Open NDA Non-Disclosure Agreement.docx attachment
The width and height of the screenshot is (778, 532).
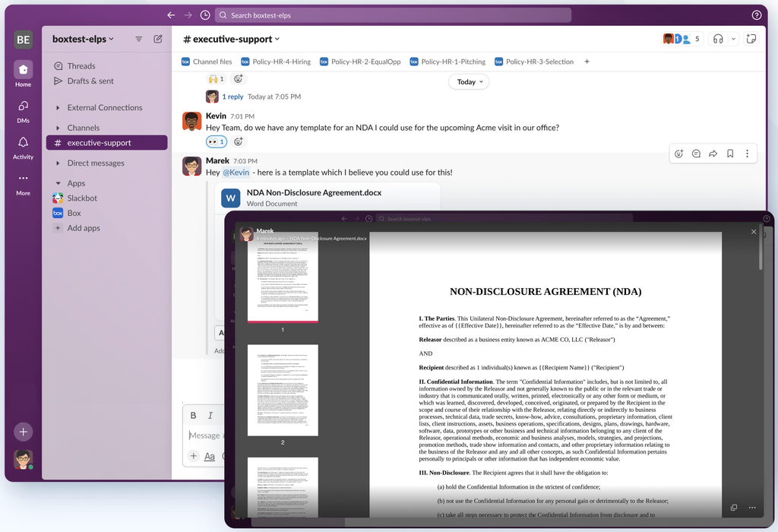pos(313,193)
